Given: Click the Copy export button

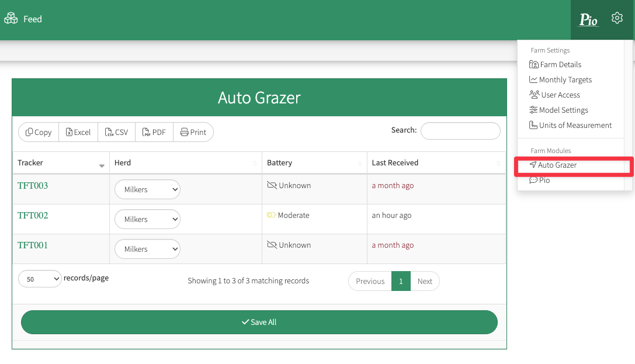Looking at the screenshot, I should (39, 132).
